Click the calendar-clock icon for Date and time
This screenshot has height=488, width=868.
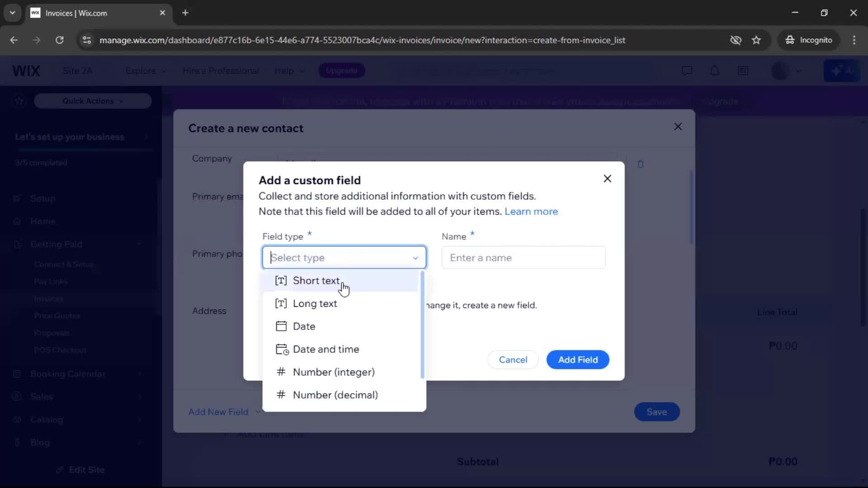tap(282, 349)
